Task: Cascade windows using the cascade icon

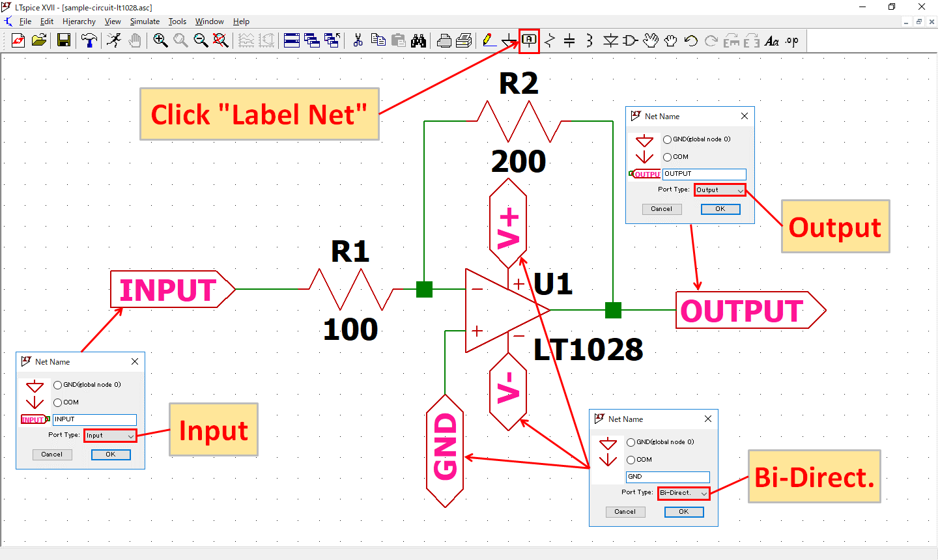Action: (312, 40)
